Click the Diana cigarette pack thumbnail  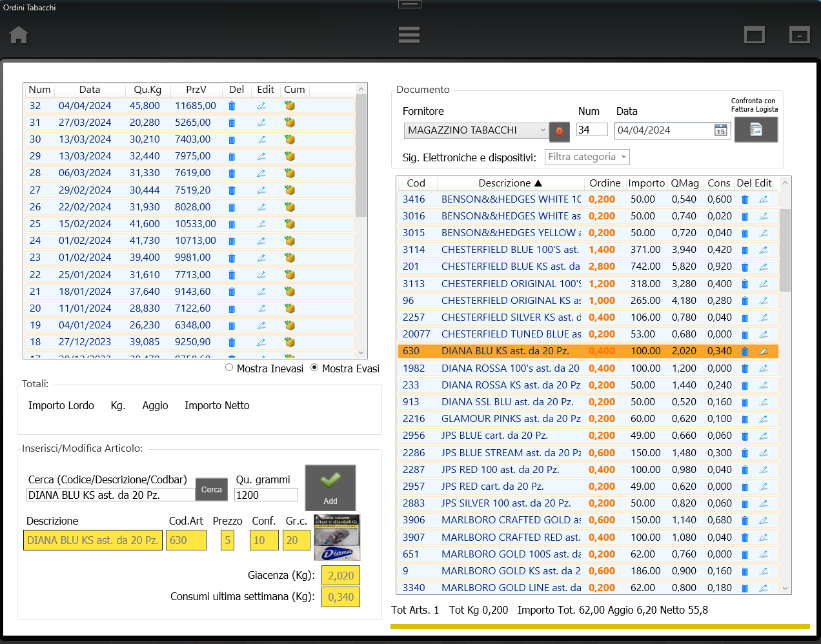(x=337, y=538)
